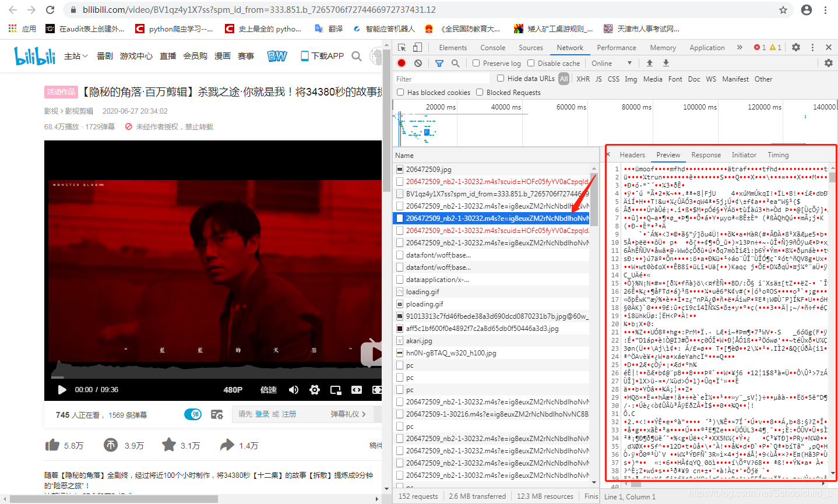Toggle the danmaku on/off switch

coord(193,414)
